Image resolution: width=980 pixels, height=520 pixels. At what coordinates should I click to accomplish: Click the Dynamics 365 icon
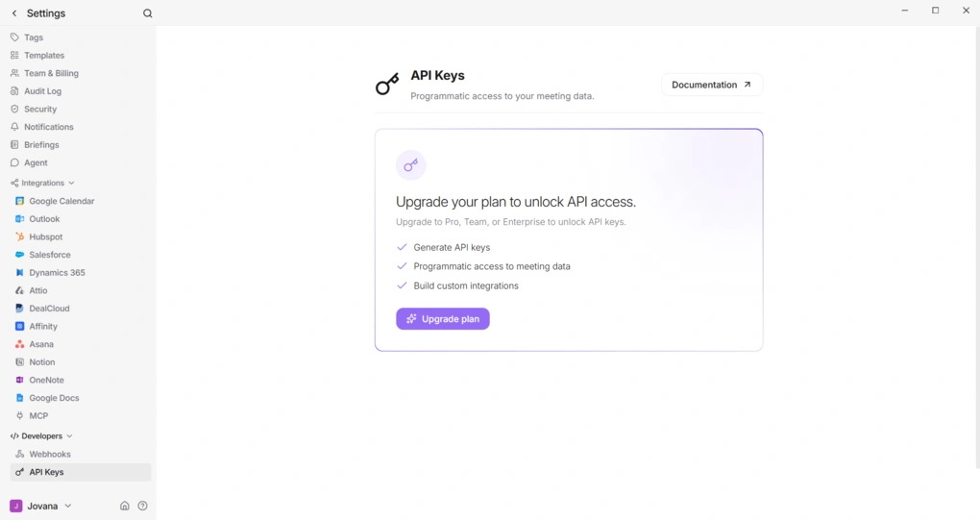coord(19,273)
